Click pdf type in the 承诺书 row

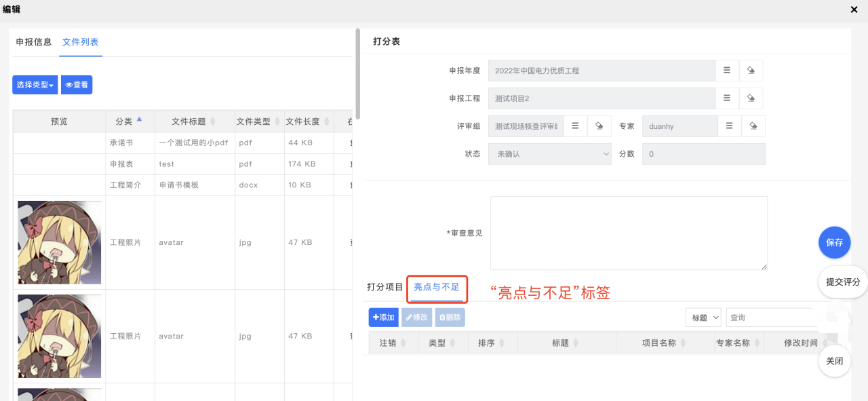pos(260,143)
